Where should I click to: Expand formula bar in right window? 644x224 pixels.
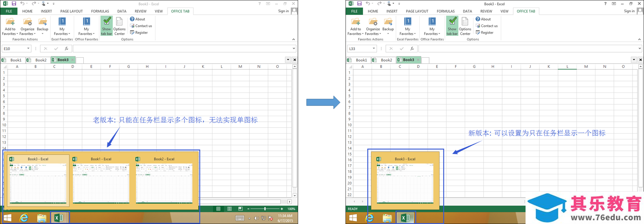tap(640, 49)
